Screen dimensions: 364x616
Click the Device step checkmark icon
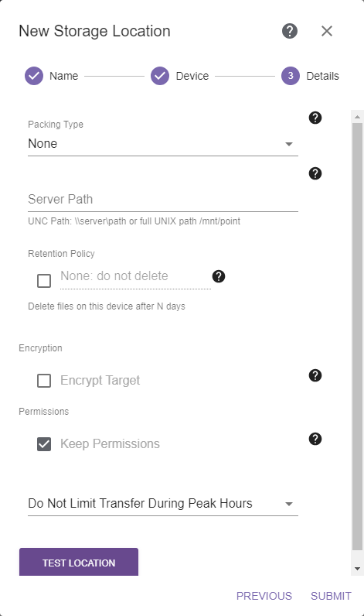(x=160, y=76)
